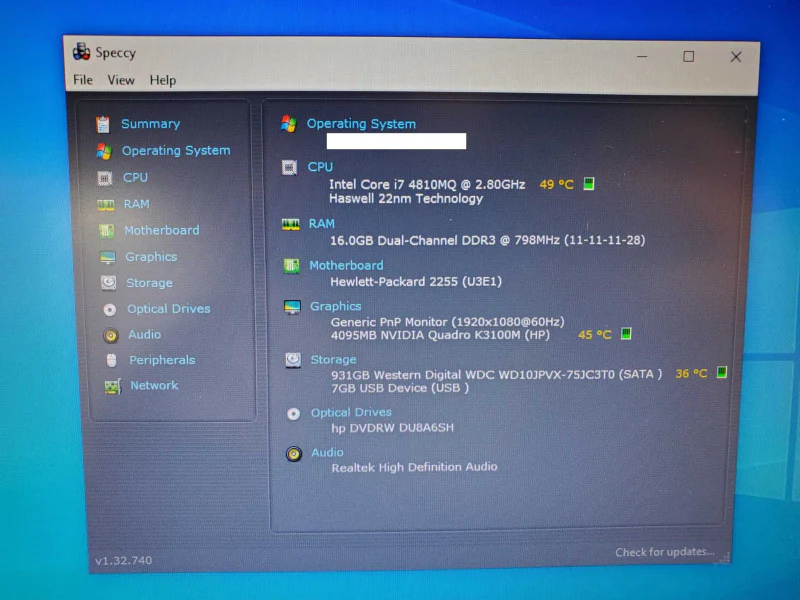This screenshot has height=600, width=800.
Task: Open the Help menu
Action: point(163,81)
